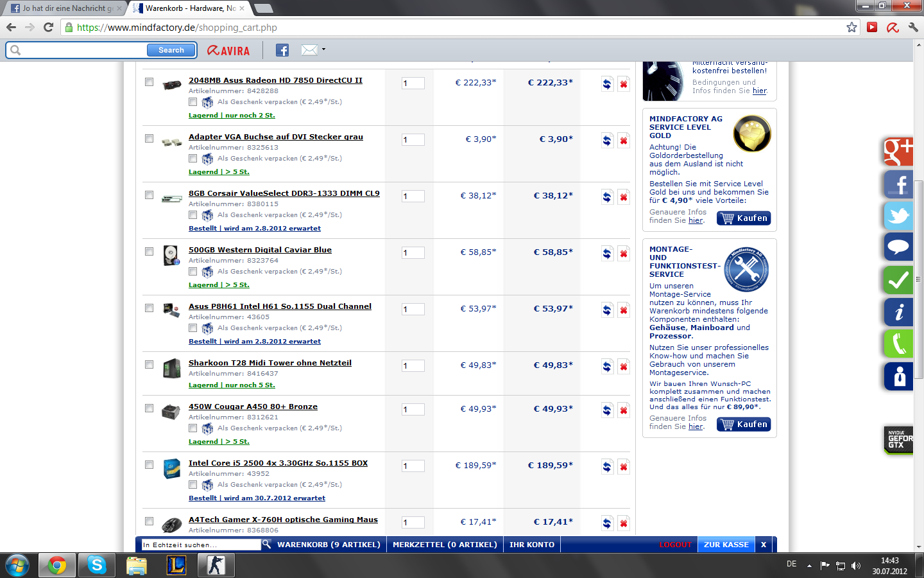This screenshot has width=924, height=578.
Task: Expand Avira toolbar mail dropdown arrow
Action: tap(323, 49)
